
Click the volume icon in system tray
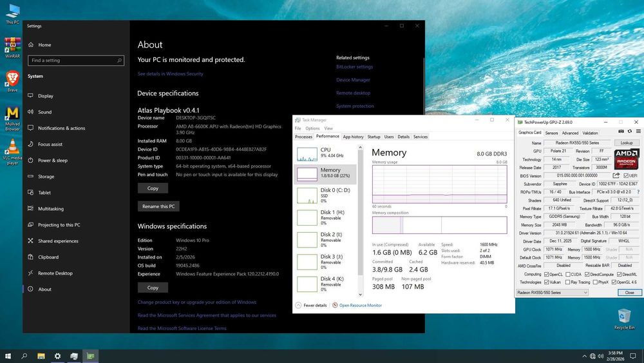point(600,356)
